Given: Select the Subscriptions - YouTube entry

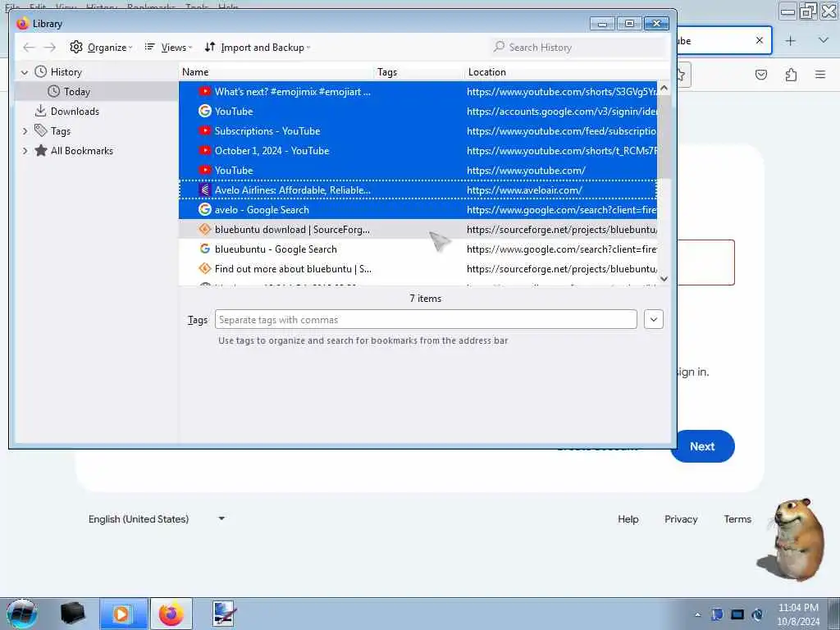Looking at the screenshot, I should pyautogui.click(x=418, y=131).
